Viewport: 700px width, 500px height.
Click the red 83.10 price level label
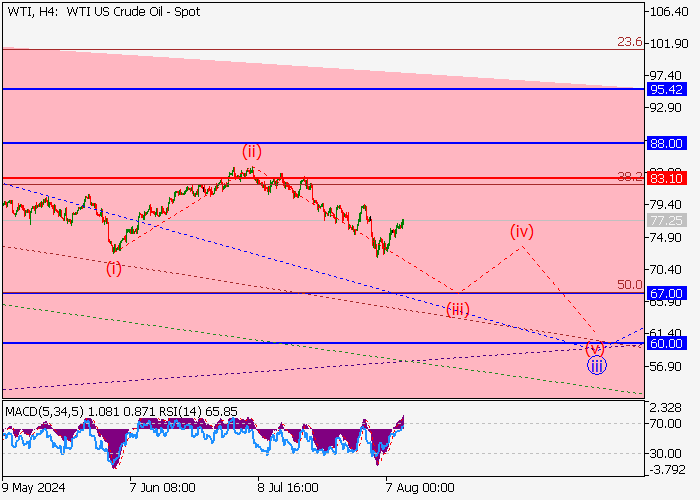point(667,179)
